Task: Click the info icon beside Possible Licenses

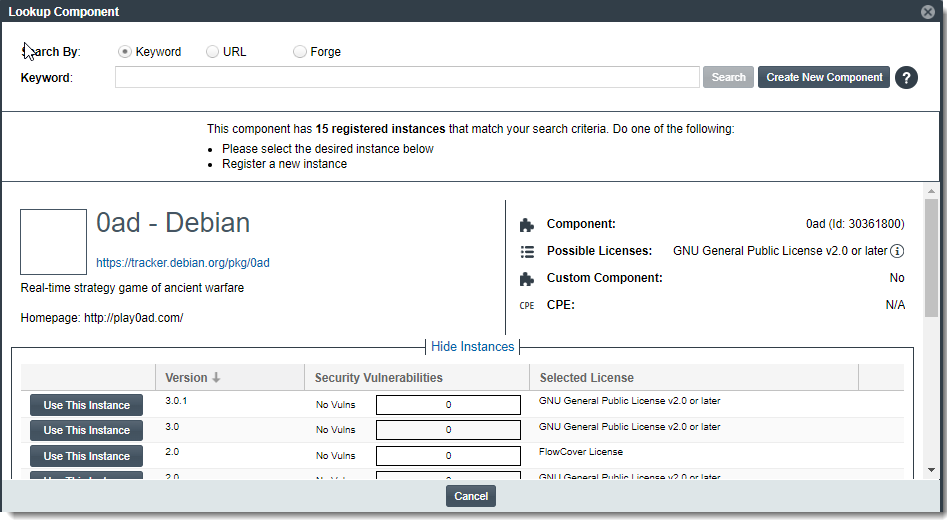Action: pyautogui.click(x=897, y=251)
